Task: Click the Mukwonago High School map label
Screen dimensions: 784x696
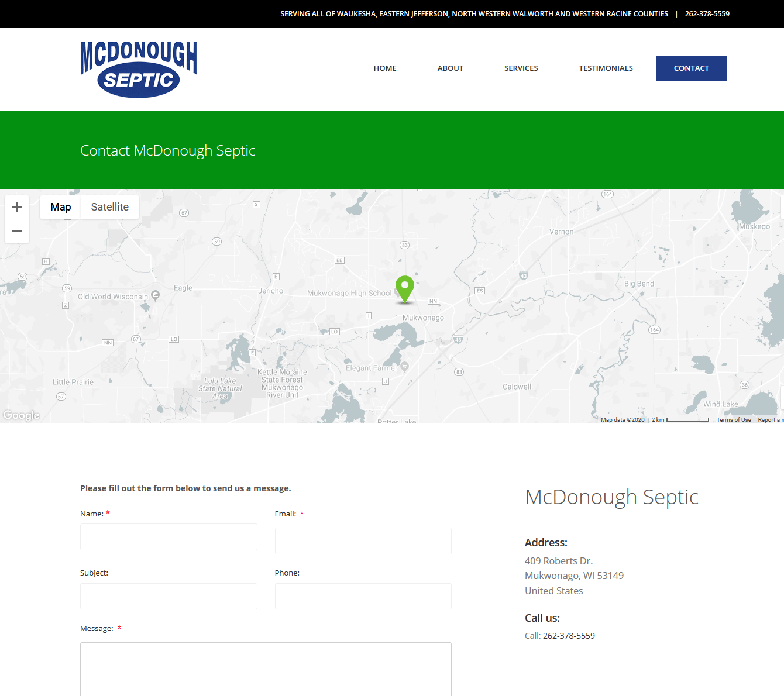Action: [x=349, y=293]
